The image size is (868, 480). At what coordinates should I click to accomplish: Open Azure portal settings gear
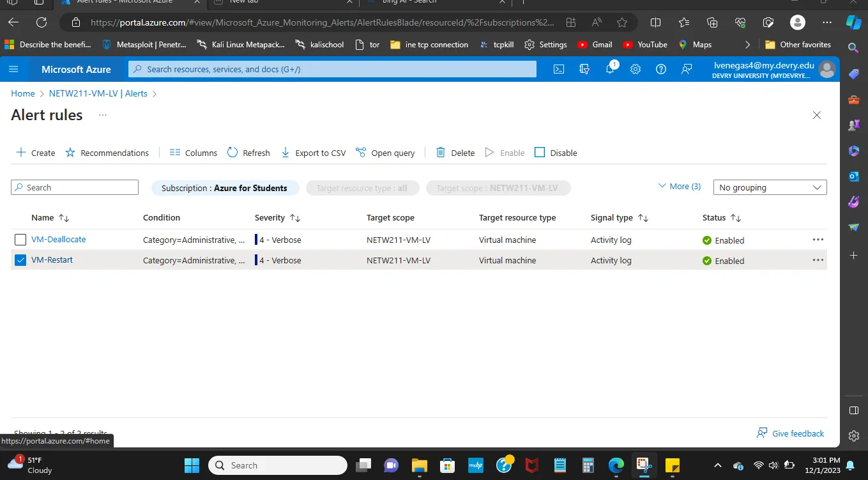click(636, 69)
